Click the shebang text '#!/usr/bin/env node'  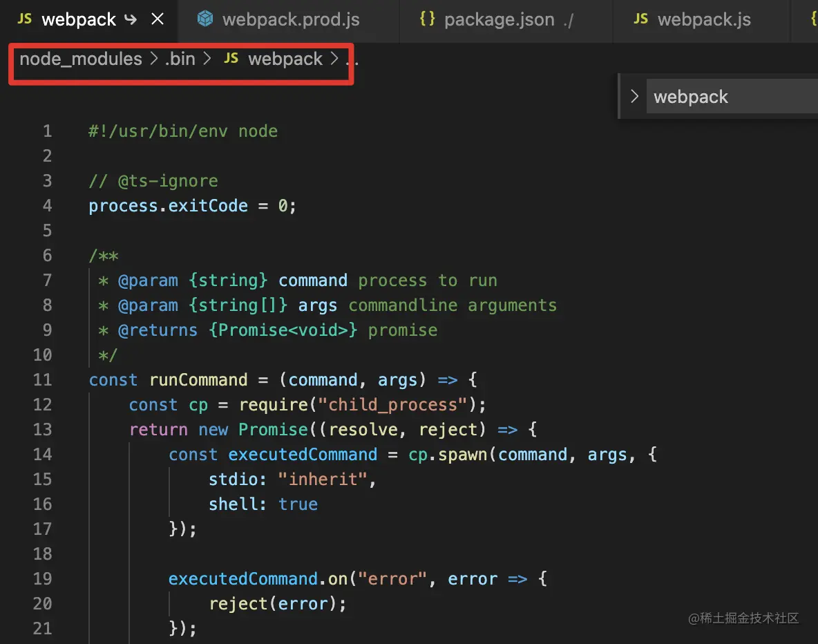(x=183, y=131)
